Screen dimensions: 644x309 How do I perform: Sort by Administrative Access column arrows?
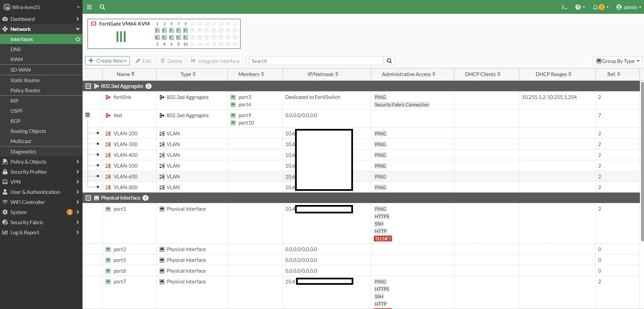434,74
